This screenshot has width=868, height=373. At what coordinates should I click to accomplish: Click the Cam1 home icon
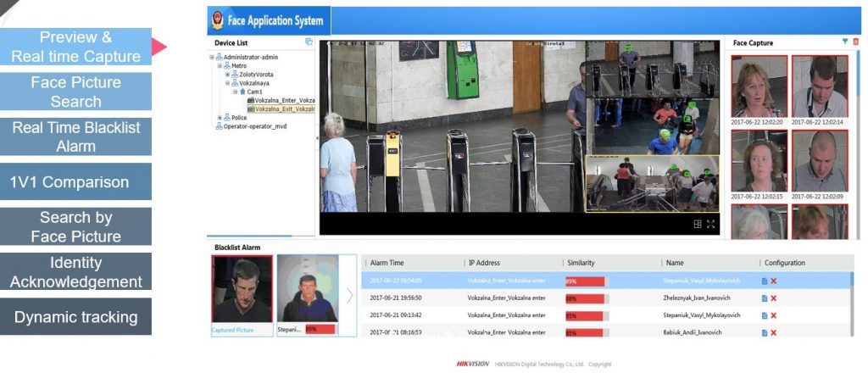(x=242, y=92)
